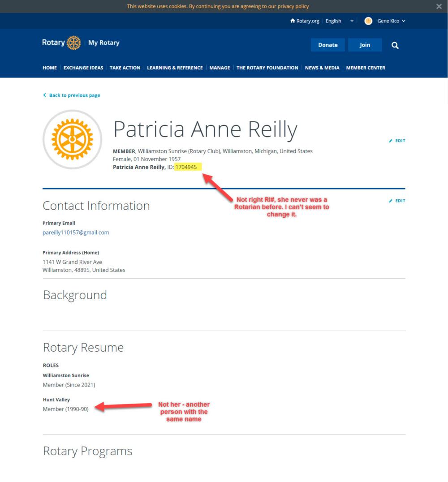This screenshot has height=482, width=448.
Task: Click the Primary Address (Home) label
Action: 71,253
